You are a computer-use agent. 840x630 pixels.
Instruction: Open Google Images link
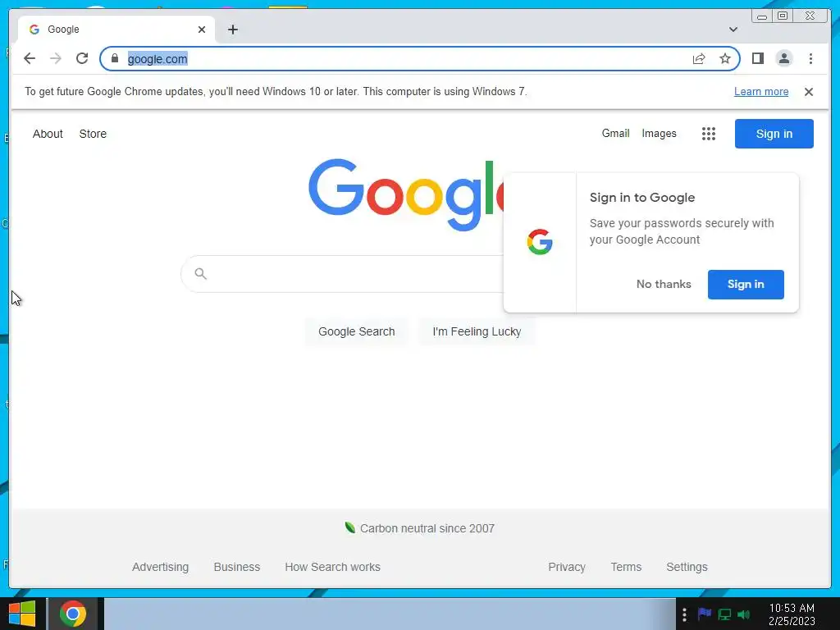(659, 134)
